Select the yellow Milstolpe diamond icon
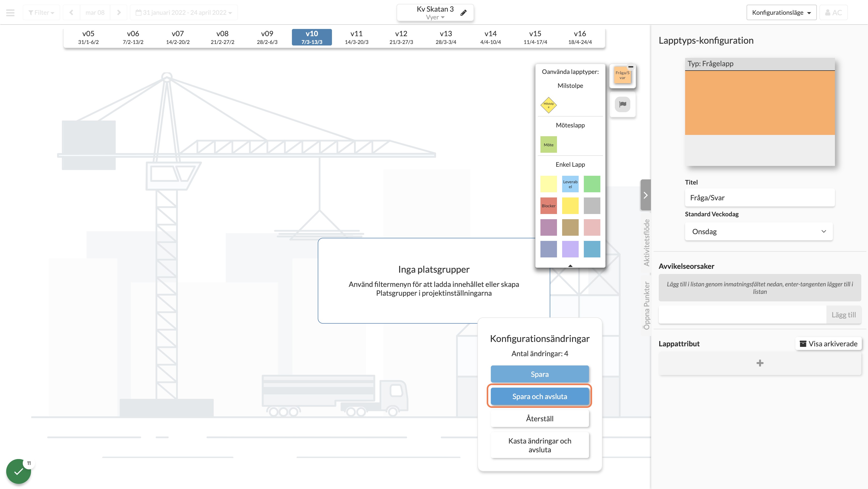The width and height of the screenshot is (868, 489). (x=548, y=105)
